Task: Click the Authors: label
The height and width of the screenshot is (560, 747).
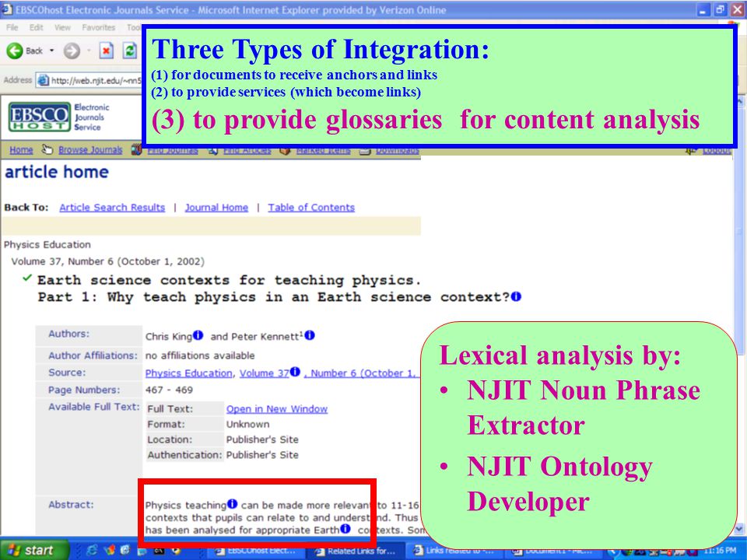Action: coord(68,334)
